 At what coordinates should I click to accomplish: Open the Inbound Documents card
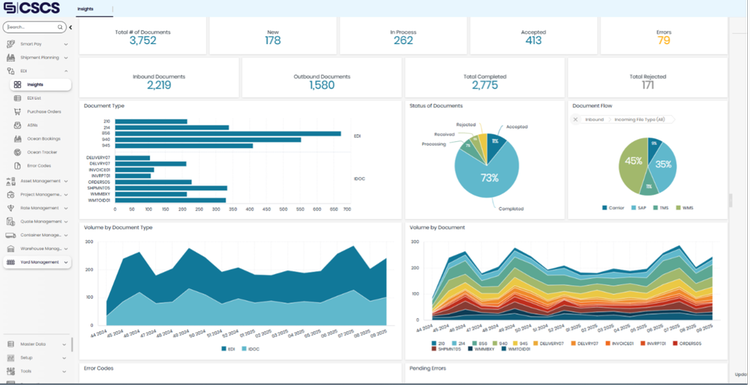(x=159, y=78)
